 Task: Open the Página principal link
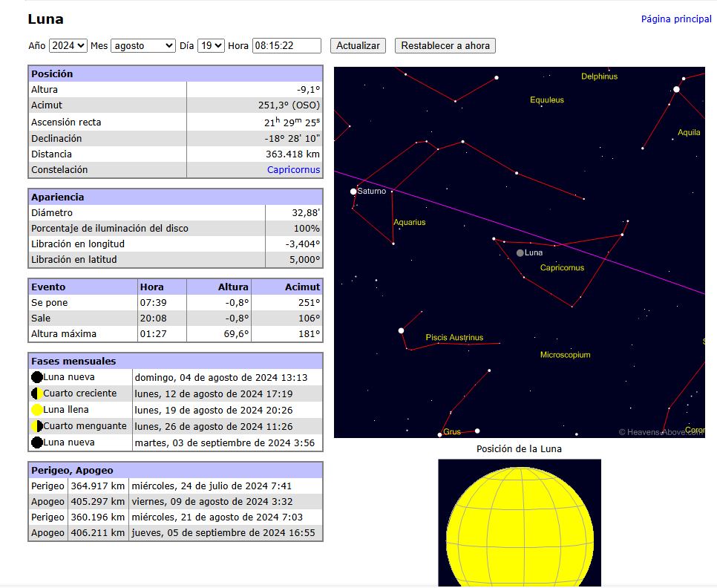click(676, 19)
